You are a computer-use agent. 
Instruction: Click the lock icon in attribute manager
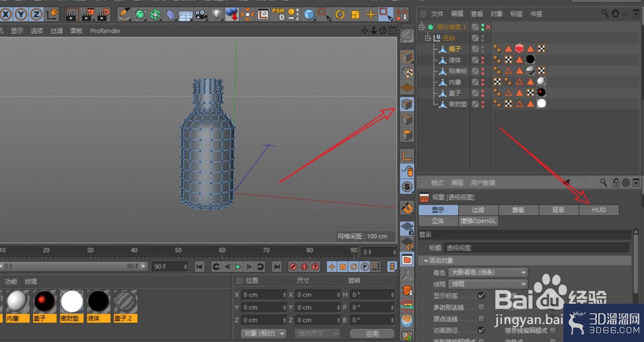point(616,182)
